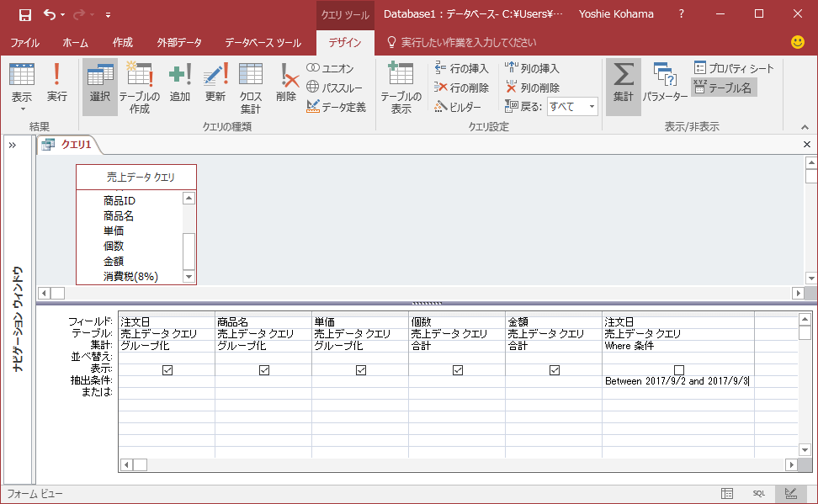
Task: Choose the 更新 update query
Action: click(x=215, y=82)
